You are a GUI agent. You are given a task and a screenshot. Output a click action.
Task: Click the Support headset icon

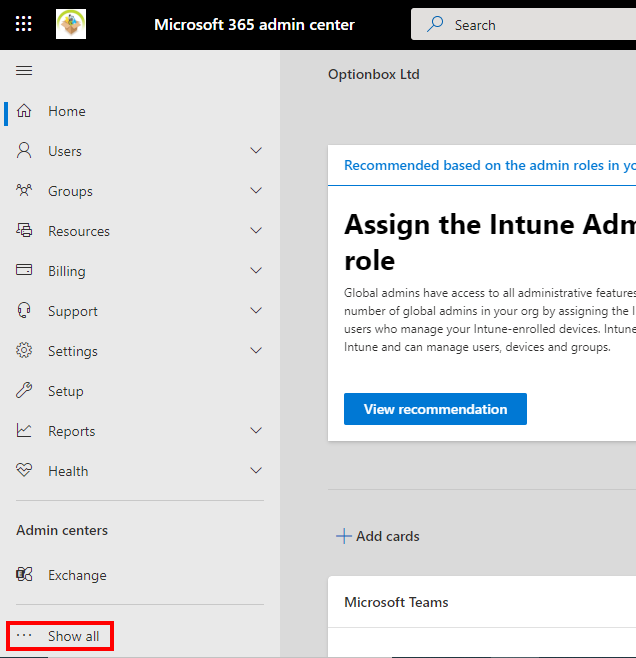pos(24,311)
